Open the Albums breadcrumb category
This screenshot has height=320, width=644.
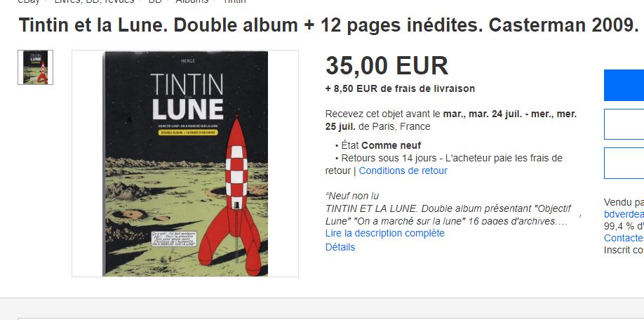click(192, 1)
